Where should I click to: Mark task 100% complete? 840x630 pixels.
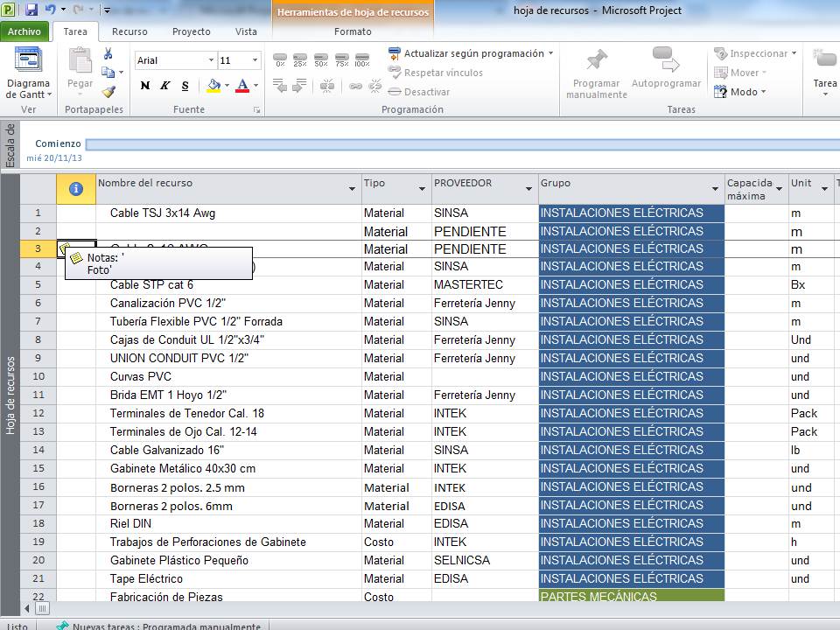(x=362, y=60)
